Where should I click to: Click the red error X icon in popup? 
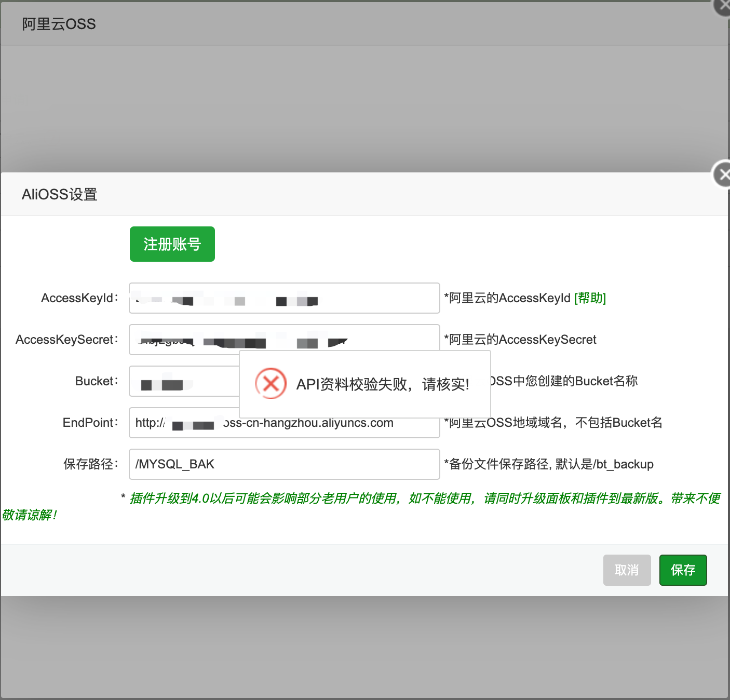pyautogui.click(x=271, y=384)
